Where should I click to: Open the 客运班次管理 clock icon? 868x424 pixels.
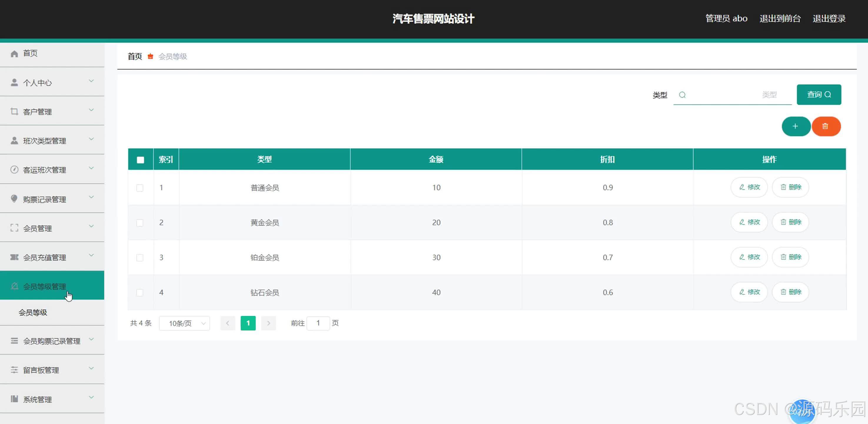[14, 169]
